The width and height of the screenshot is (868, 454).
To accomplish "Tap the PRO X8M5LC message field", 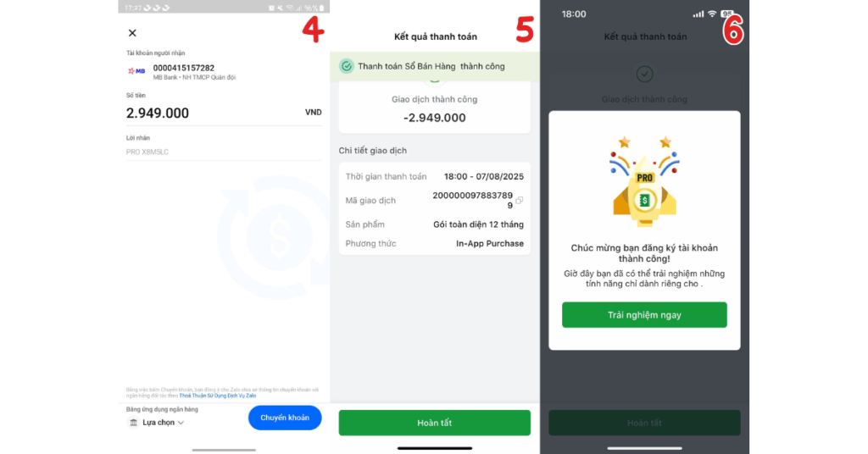I will (x=224, y=152).
